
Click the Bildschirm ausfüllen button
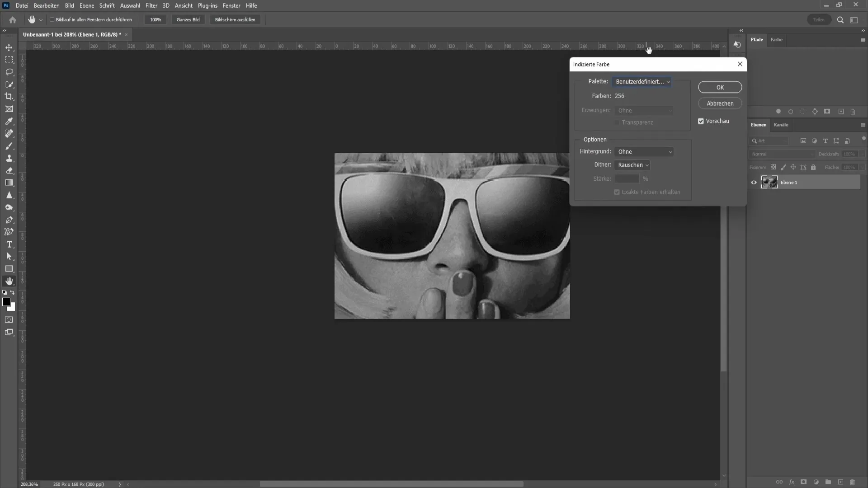235,20
